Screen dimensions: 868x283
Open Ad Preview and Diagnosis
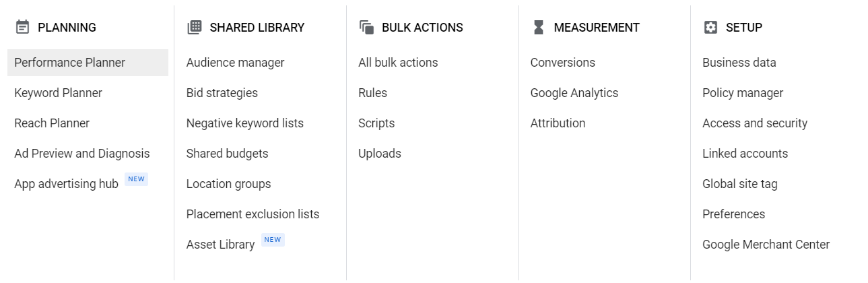82,154
